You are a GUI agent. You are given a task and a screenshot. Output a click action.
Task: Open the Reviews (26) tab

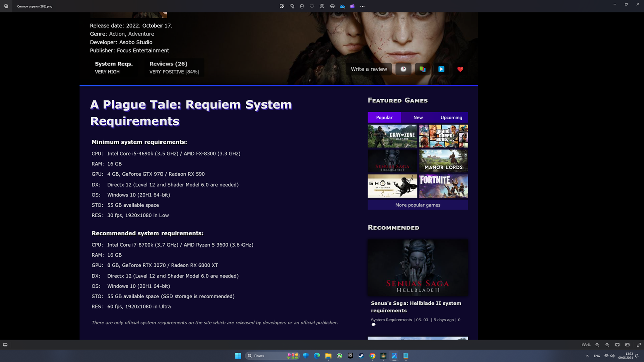(175, 67)
